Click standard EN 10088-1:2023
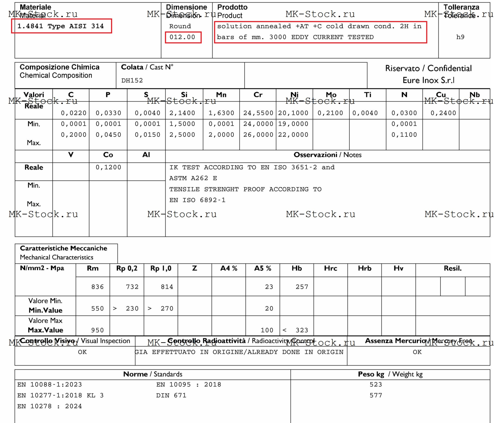The height and width of the screenshot is (423, 504). click(x=50, y=384)
